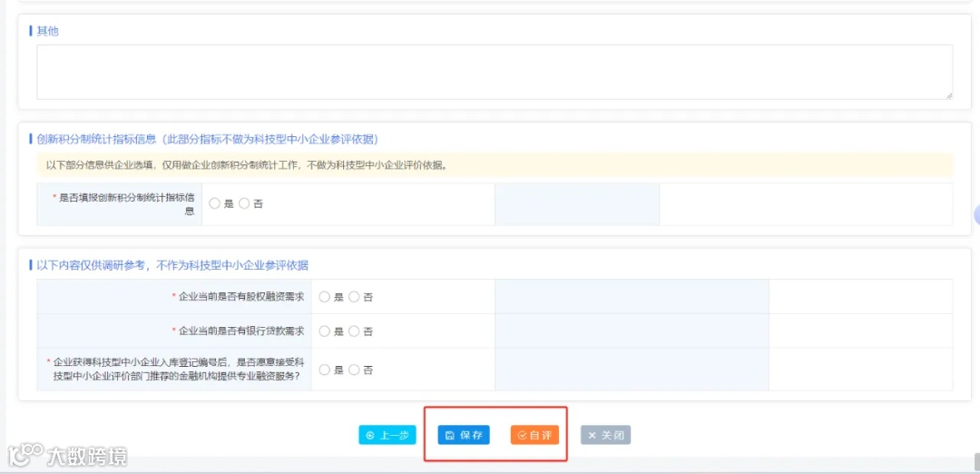Screen dimensions: 980x474
Task: Focus the 其他 text area
Action: pyautogui.click(x=495, y=72)
